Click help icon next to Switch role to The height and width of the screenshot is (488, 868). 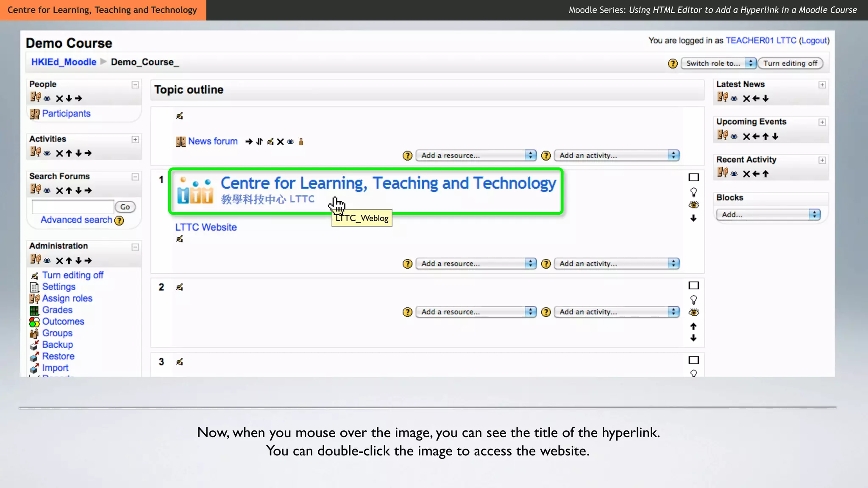coord(673,64)
